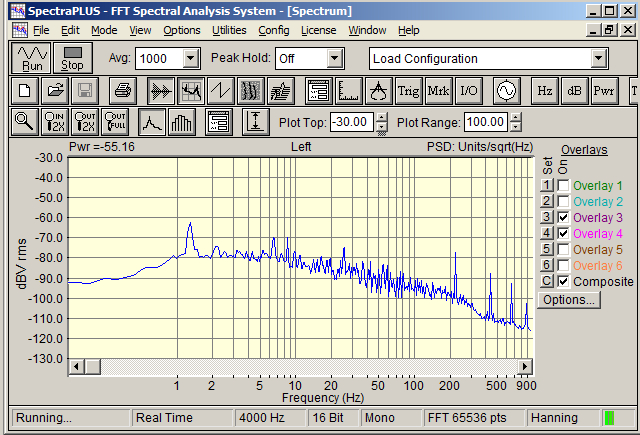Open the 3-D Surface view icon

pyautogui.click(x=281, y=91)
